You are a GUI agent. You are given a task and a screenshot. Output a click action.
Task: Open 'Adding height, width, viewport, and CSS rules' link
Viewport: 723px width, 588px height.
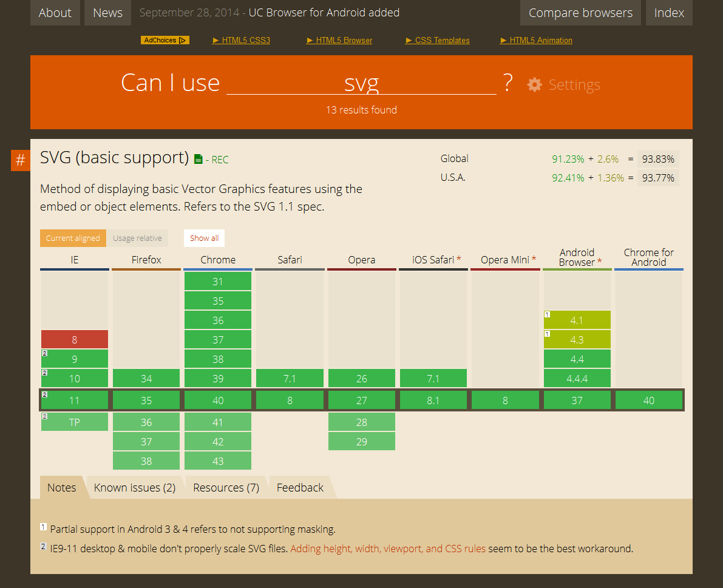point(388,549)
